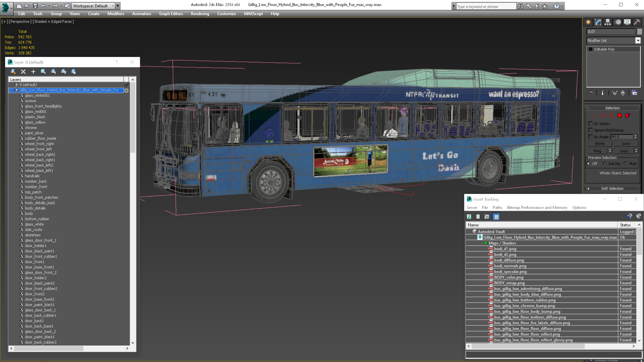This screenshot has height=362, width=644.
Task: Click Freeze/Unfreeze All Layers snowflake icon
Action: point(74,72)
